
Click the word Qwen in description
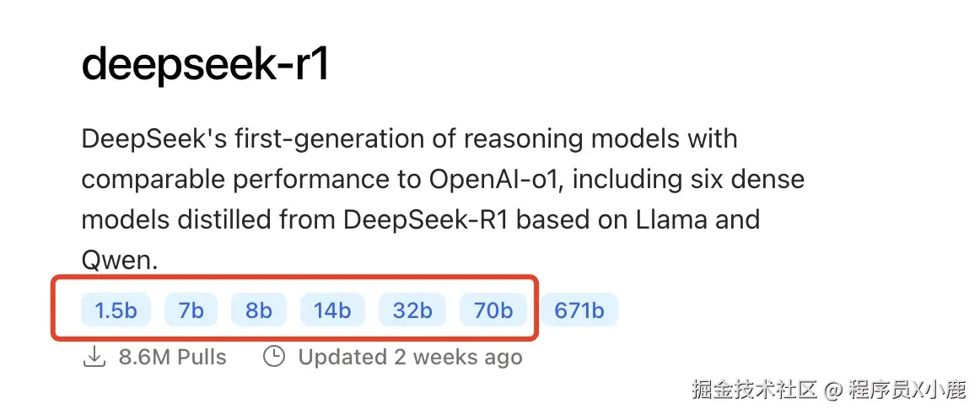click(119, 260)
